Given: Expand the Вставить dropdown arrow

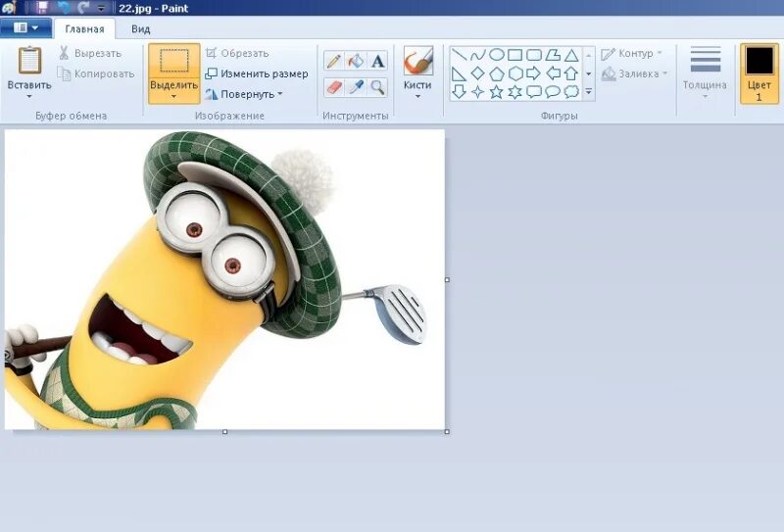Looking at the screenshot, I should [x=29, y=96].
